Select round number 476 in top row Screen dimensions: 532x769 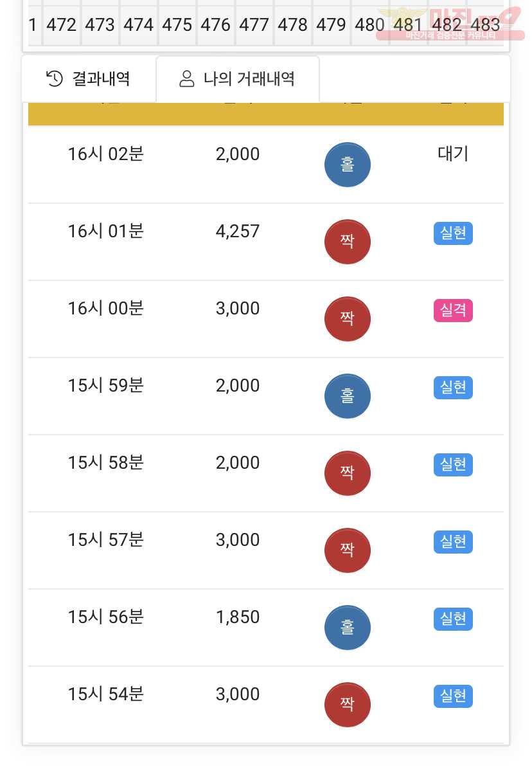(x=215, y=24)
